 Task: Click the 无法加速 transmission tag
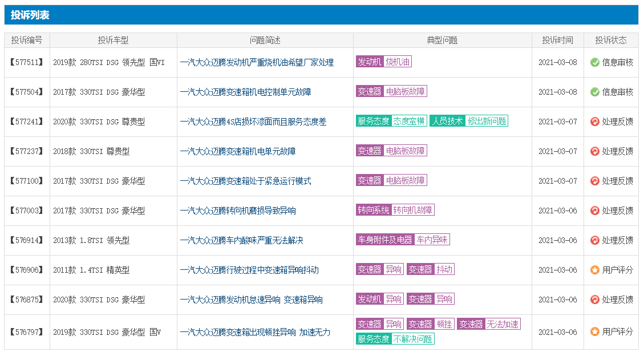point(503,324)
